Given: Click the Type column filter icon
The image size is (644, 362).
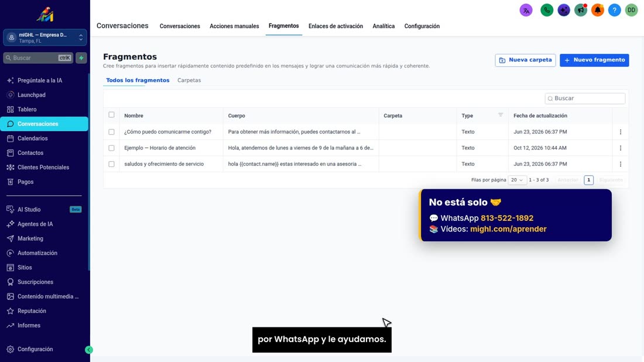Looking at the screenshot, I should (500, 115).
